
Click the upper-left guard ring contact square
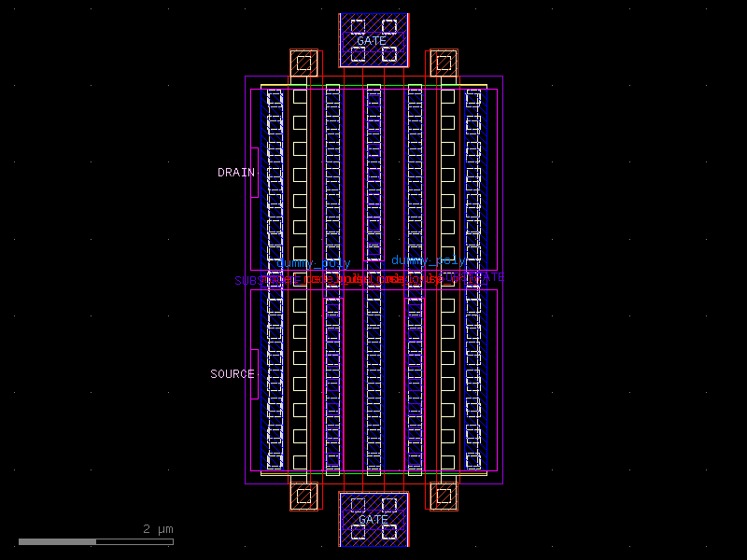(x=305, y=64)
